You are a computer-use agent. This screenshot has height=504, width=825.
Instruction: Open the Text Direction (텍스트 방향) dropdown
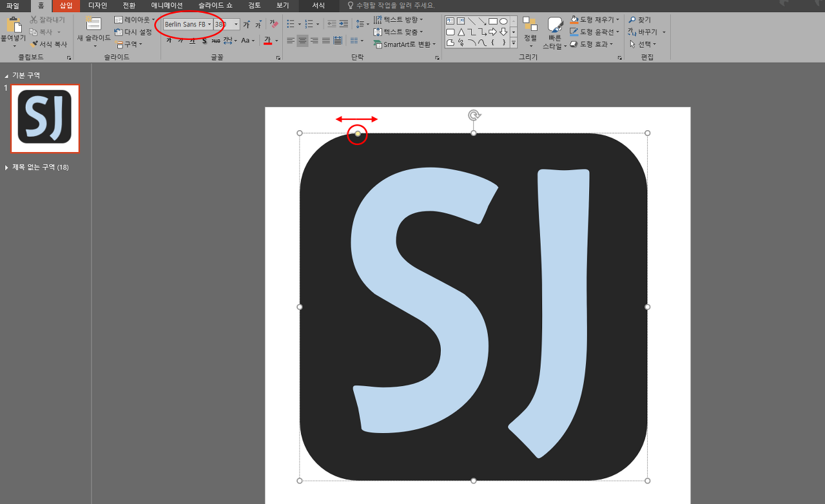(398, 20)
